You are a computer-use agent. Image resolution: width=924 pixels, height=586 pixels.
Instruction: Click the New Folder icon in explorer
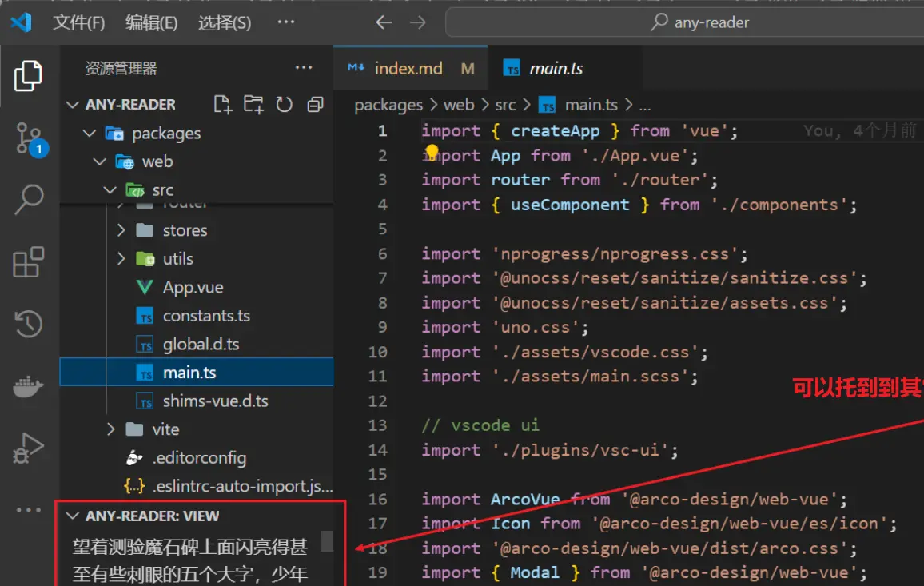point(253,104)
